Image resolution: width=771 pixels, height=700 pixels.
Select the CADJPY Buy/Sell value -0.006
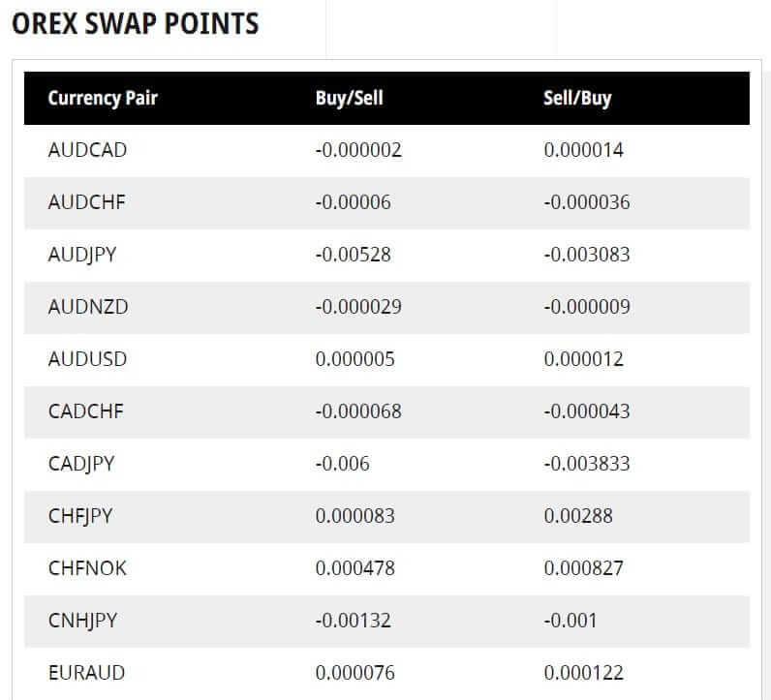pyautogui.click(x=343, y=464)
